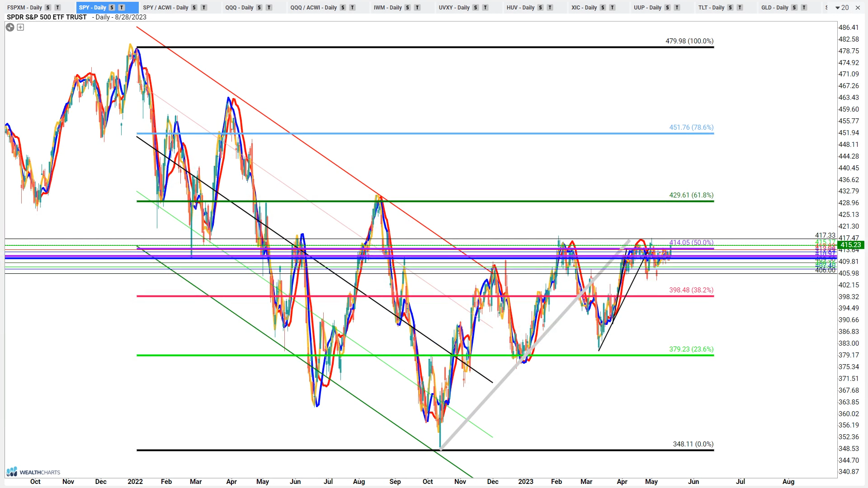Click the S icon on FSPXM tab
The height and width of the screenshot is (488, 868).
pyautogui.click(x=48, y=8)
